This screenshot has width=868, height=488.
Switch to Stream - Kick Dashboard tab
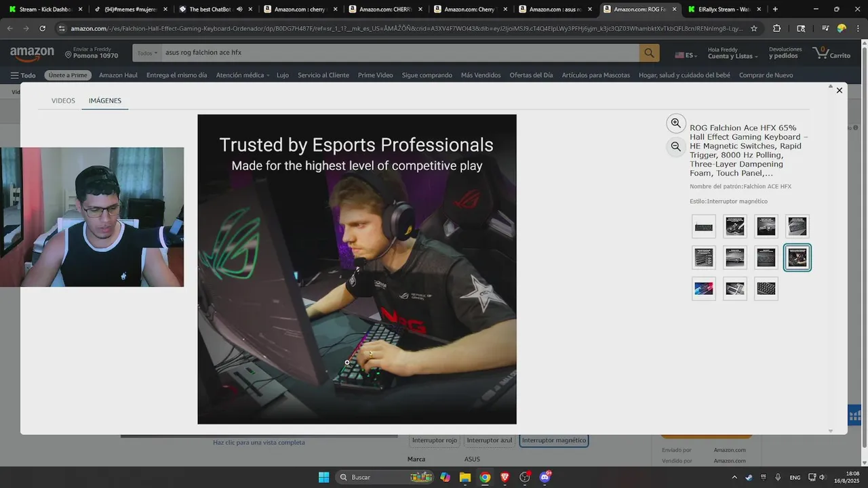45,9
